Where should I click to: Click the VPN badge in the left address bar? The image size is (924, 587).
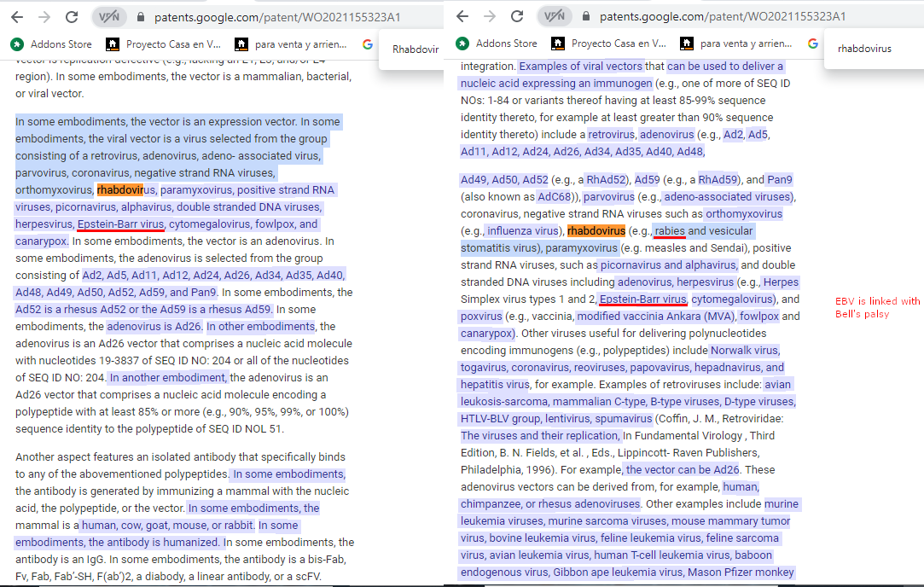[x=108, y=17]
